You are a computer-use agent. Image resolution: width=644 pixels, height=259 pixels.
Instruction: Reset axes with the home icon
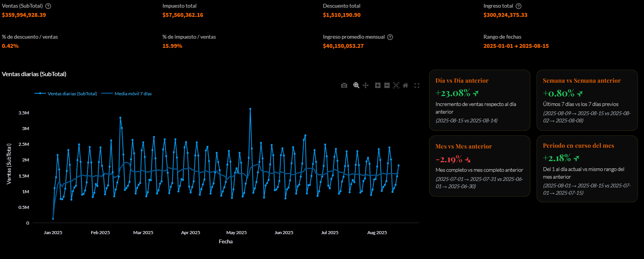coord(405,85)
